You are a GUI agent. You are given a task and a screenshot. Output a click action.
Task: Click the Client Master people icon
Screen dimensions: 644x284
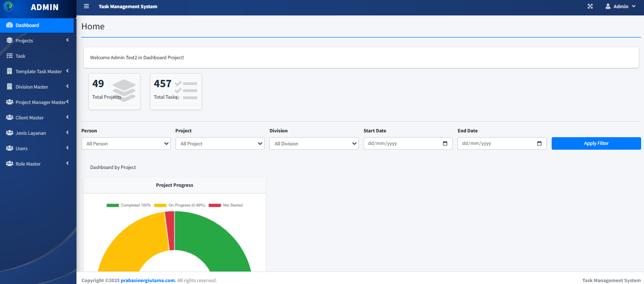(10, 117)
